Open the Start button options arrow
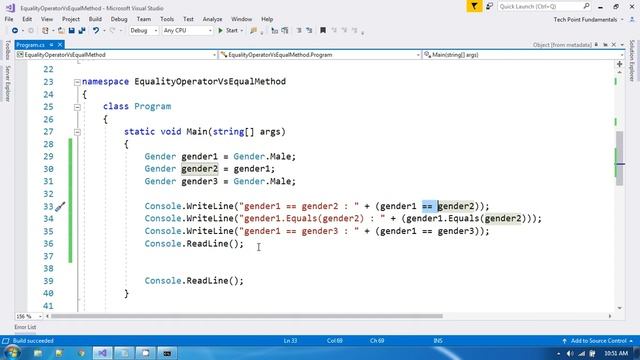The height and width of the screenshot is (360, 640). click(242, 31)
